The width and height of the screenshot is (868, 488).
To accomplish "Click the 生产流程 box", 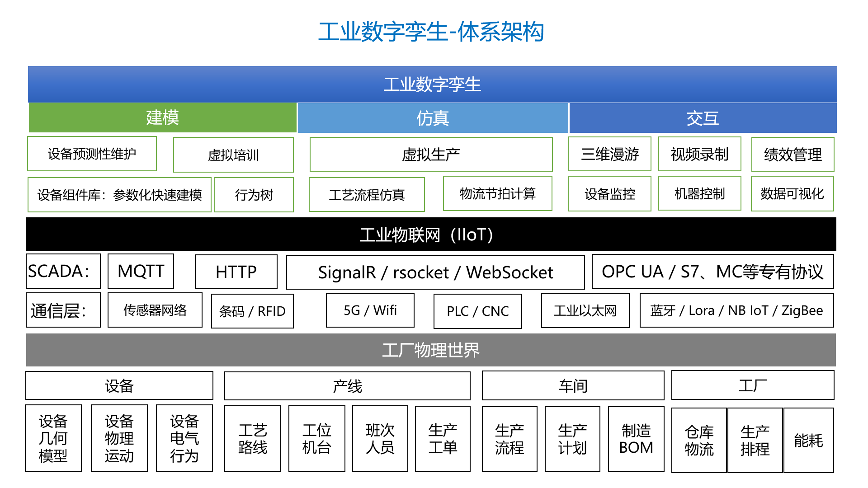I will (509, 439).
